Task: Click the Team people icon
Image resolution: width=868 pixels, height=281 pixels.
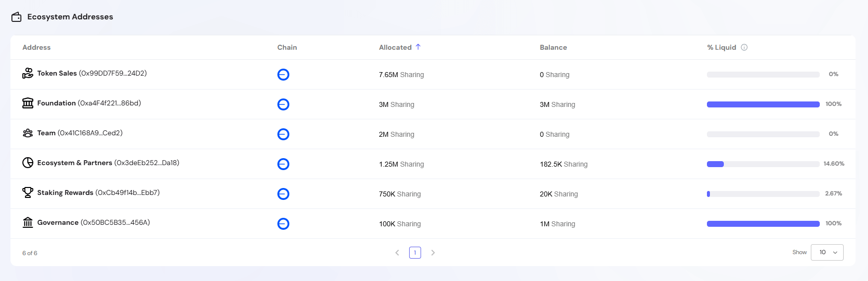Action: [x=28, y=133]
